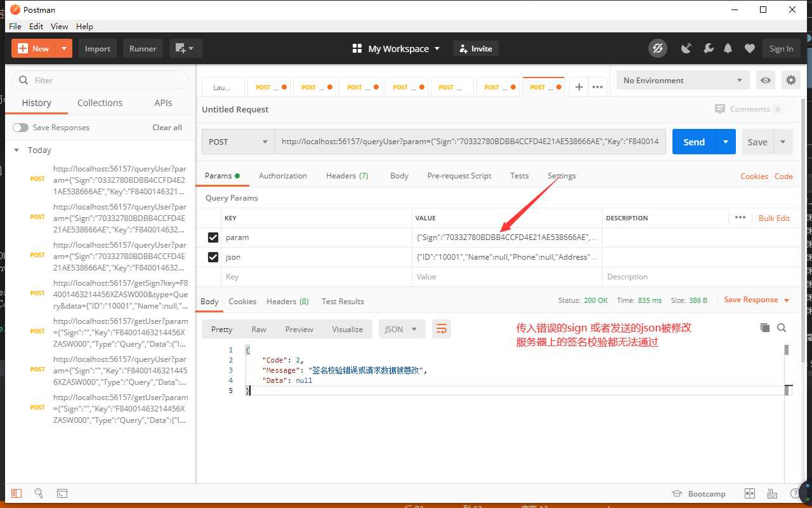The width and height of the screenshot is (812, 508).
Task: Open the File menu
Action: [x=15, y=27]
